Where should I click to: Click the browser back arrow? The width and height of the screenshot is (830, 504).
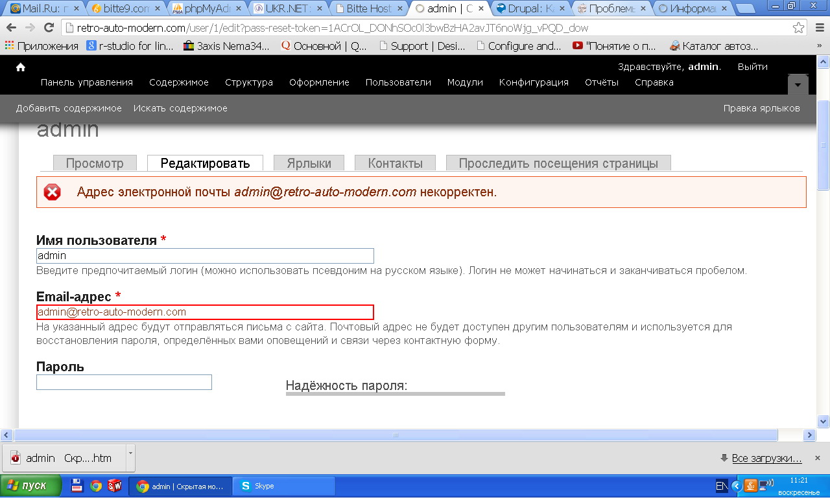(x=11, y=29)
